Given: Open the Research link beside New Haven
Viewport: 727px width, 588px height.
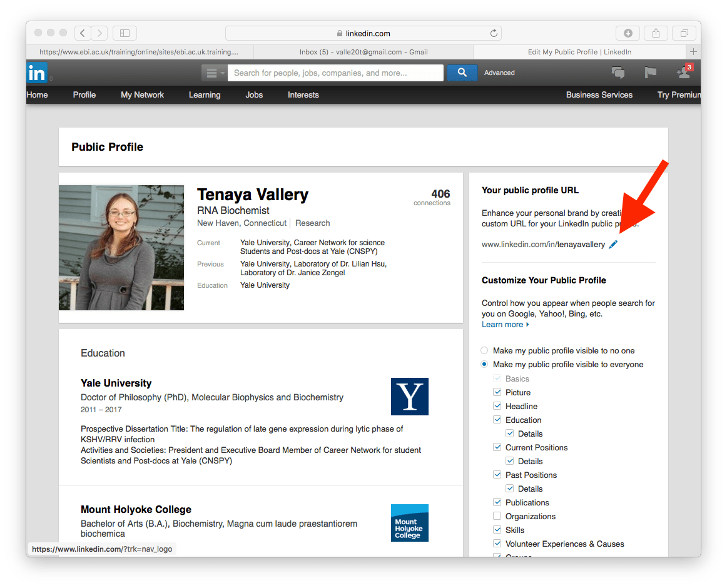Looking at the screenshot, I should click(312, 223).
